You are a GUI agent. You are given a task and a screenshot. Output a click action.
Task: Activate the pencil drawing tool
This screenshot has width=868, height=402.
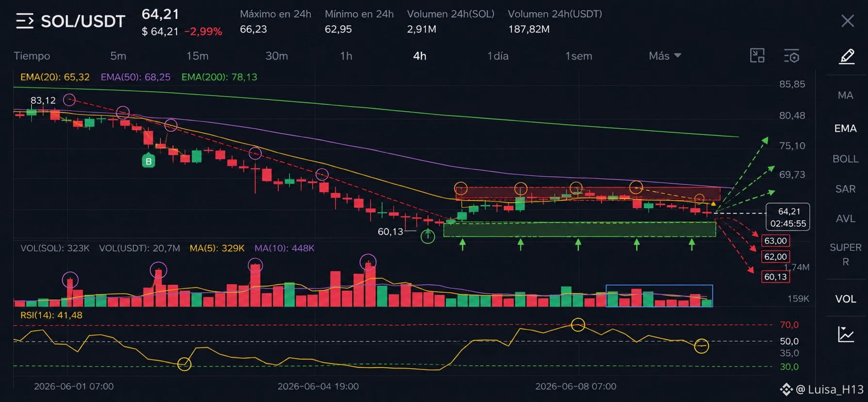coord(847,56)
